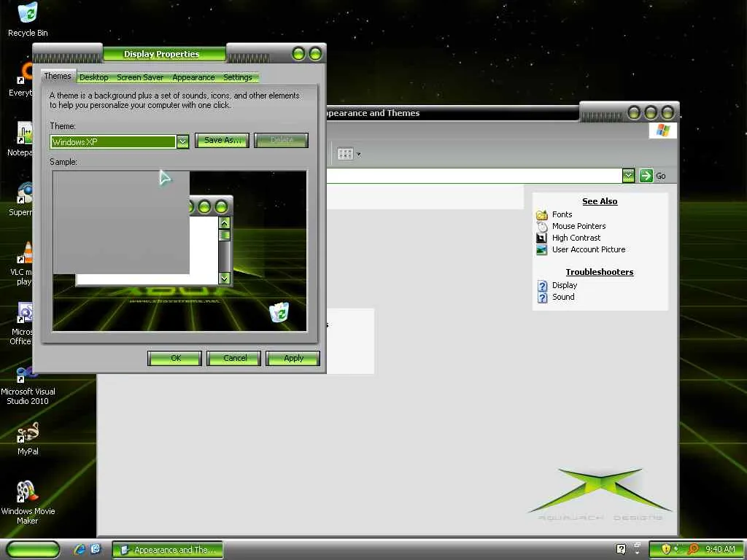
Task: Click the security shield tray icon
Action: tap(666, 549)
